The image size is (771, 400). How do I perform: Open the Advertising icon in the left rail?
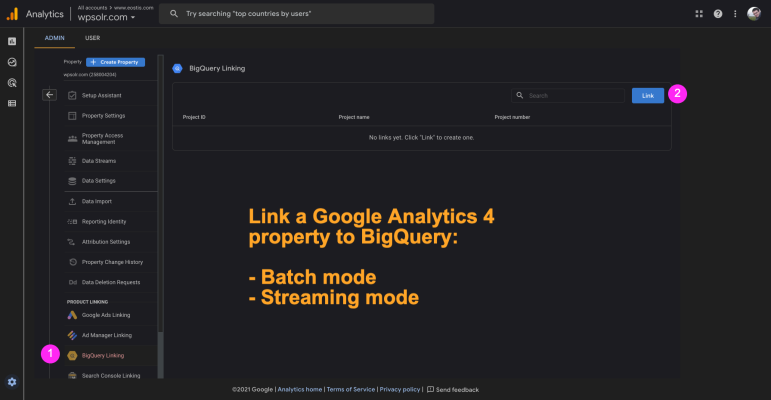click(x=12, y=83)
